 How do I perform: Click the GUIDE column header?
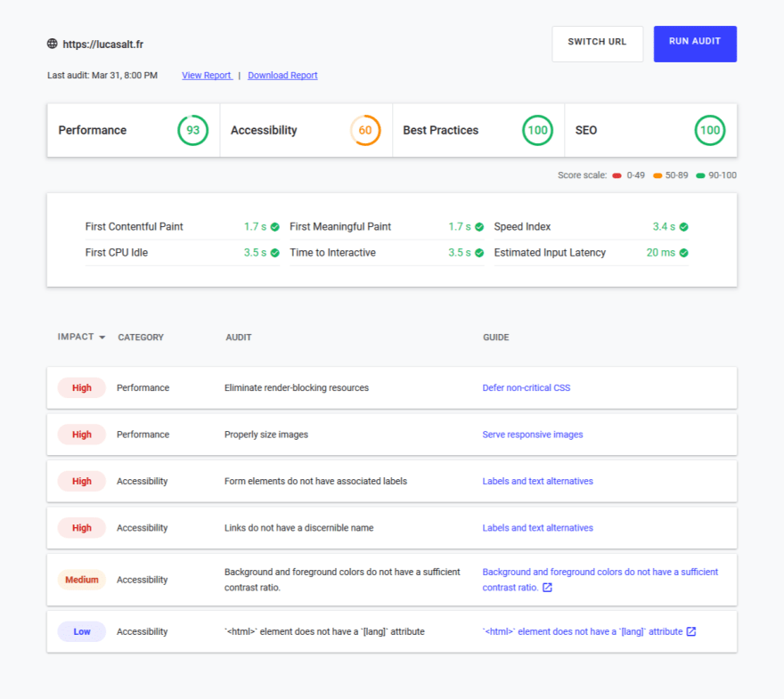(496, 337)
